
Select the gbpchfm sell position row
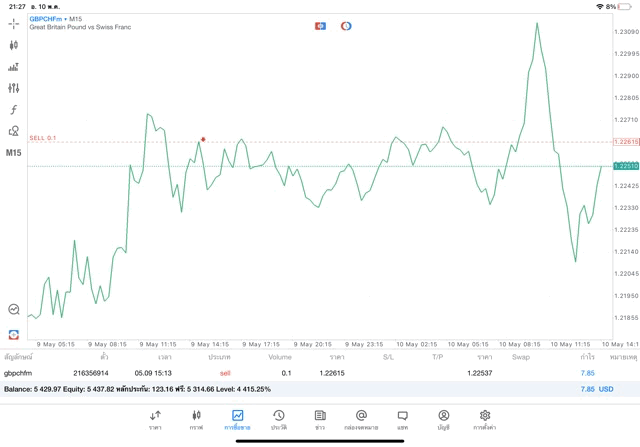300,373
